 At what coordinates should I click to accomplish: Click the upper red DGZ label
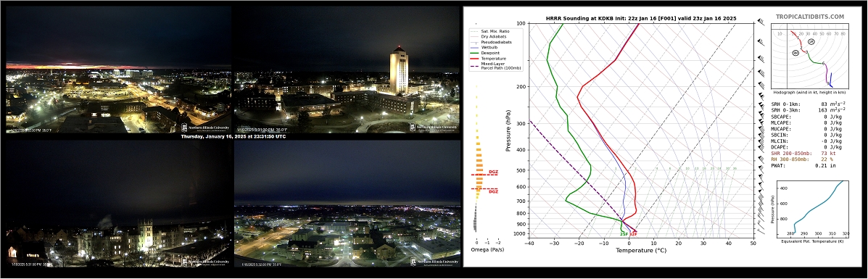(x=493, y=172)
